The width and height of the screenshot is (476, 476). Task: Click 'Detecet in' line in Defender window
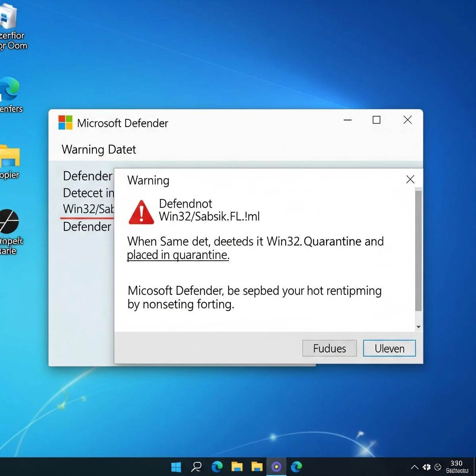(x=88, y=193)
